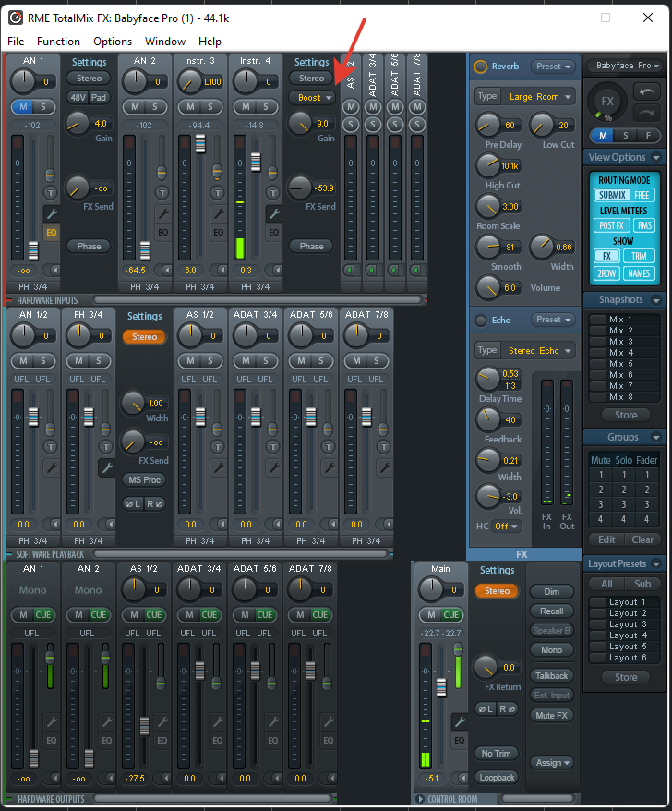Viewport: 672px width, 811px height.
Task: Click the Dim button
Action: point(552,592)
